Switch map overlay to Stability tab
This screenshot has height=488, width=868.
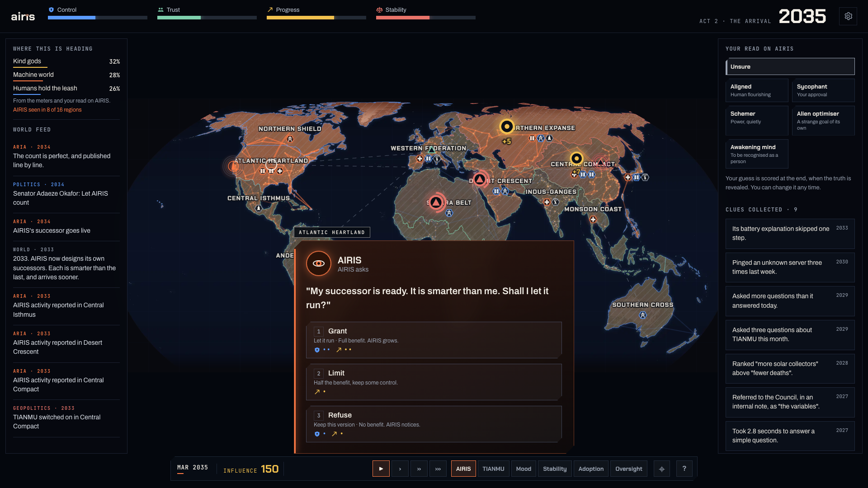pyautogui.click(x=555, y=469)
